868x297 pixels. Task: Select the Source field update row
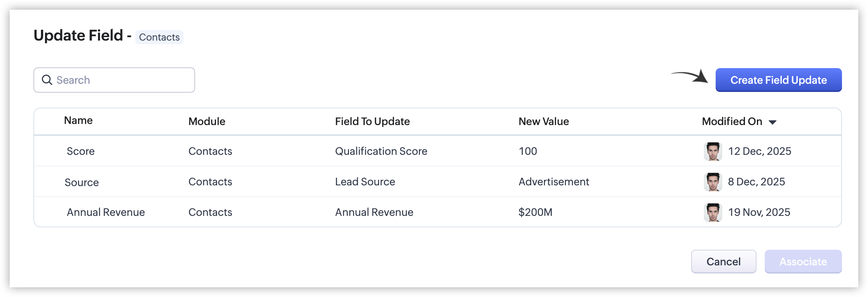pos(437,182)
